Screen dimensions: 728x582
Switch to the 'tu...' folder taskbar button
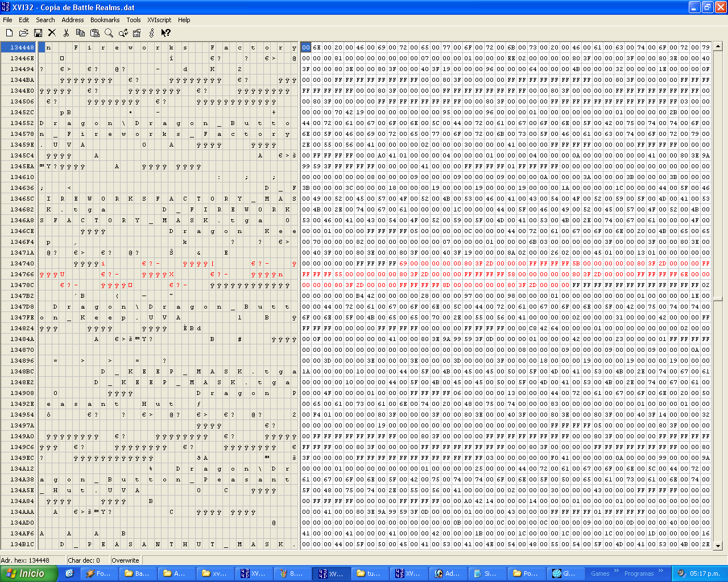[370, 573]
